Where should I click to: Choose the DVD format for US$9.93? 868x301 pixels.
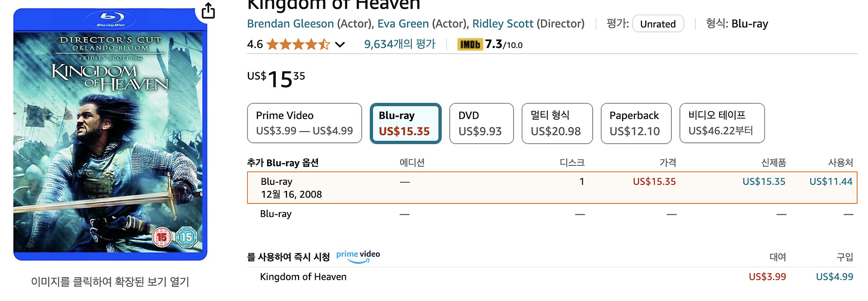click(x=481, y=123)
